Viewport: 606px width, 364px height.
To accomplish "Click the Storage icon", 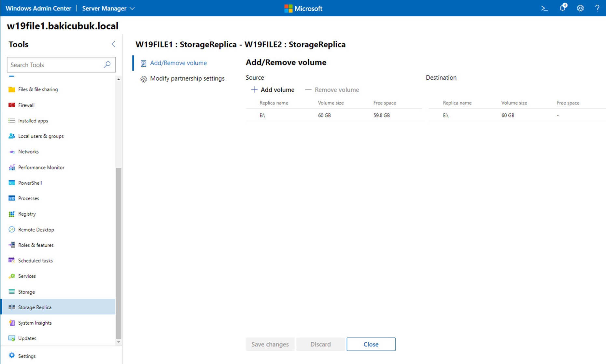I will 12,292.
